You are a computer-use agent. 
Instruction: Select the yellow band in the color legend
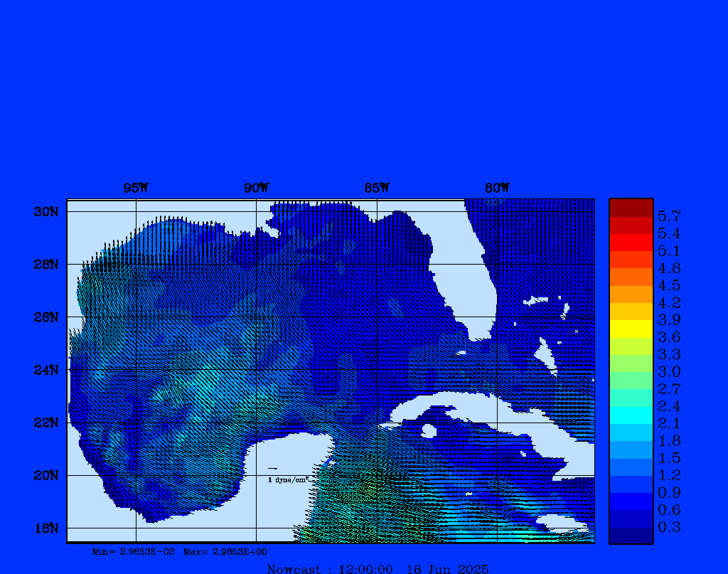point(631,329)
